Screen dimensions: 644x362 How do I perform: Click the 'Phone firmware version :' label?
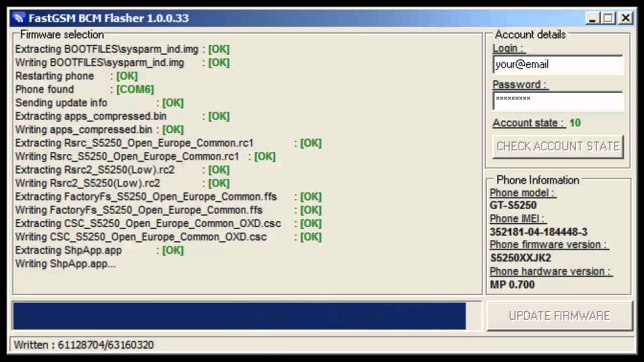click(x=548, y=245)
